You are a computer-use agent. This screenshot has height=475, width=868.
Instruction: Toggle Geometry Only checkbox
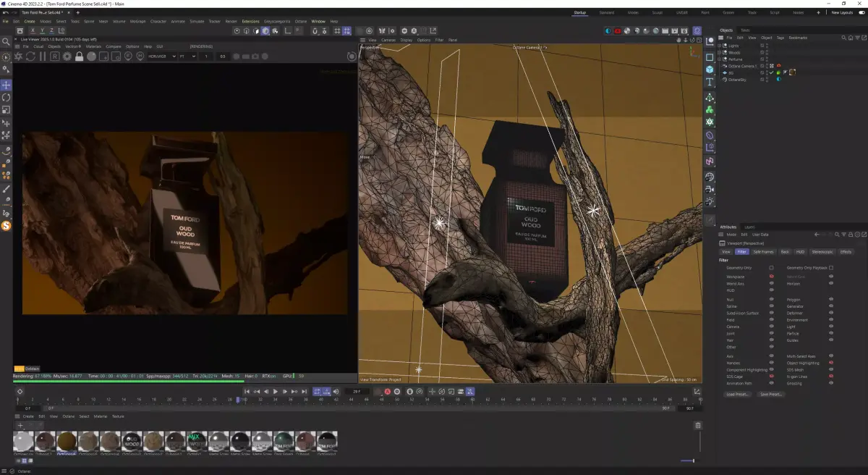pyautogui.click(x=772, y=268)
